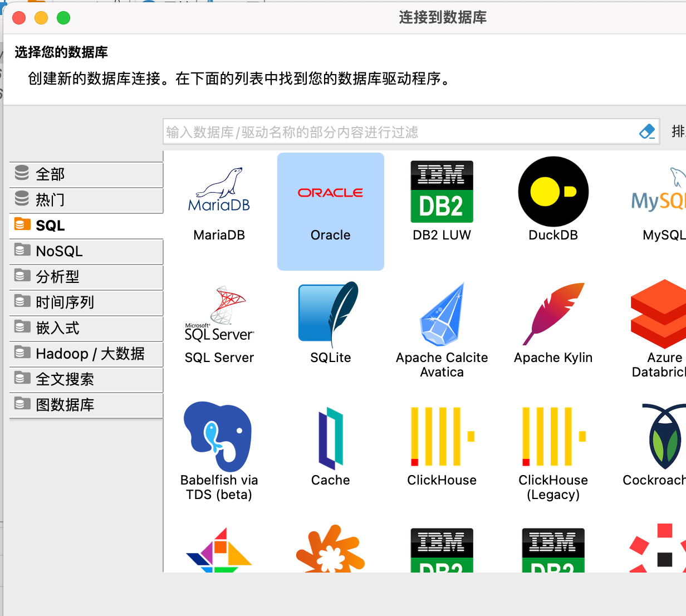Select the DuckDB driver icon

pos(553,192)
